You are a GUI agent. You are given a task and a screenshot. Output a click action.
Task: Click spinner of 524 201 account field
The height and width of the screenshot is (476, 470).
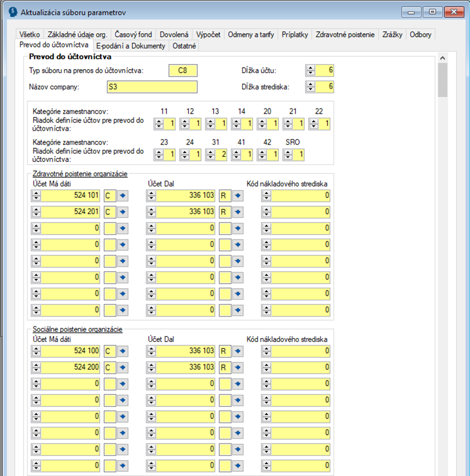(36, 212)
